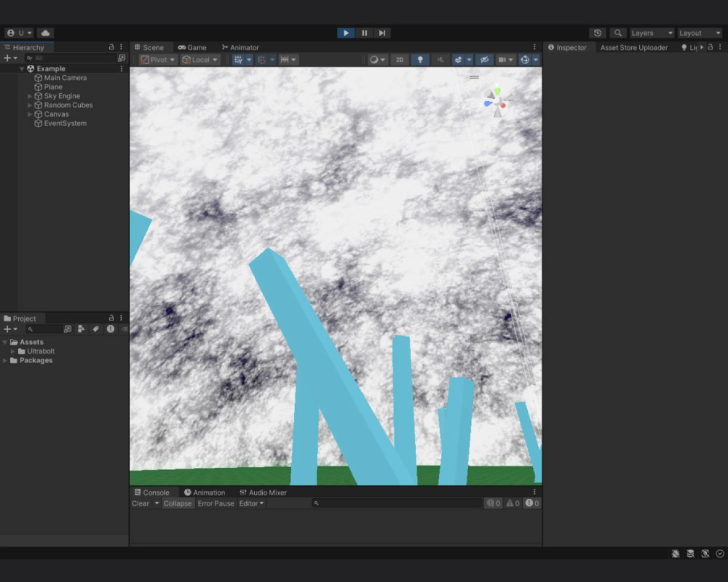728x582 pixels.
Task: Open the draw mode shading dropdown
Action: coord(377,60)
